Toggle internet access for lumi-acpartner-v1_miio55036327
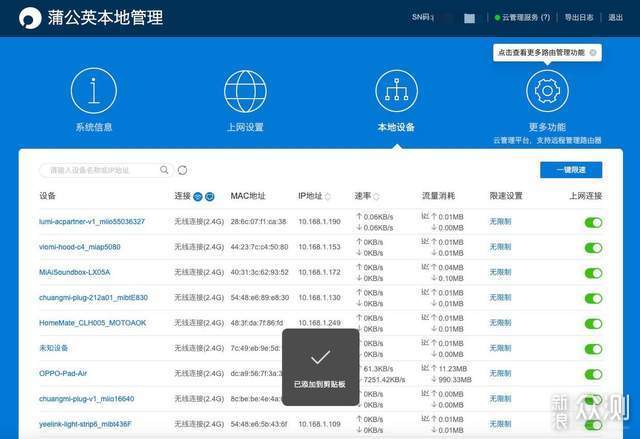 click(x=593, y=222)
